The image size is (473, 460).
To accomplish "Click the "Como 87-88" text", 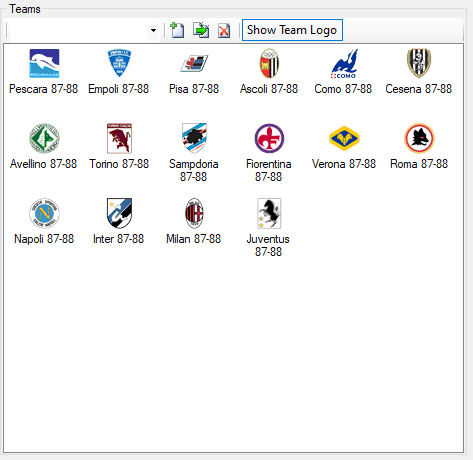I will pyautogui.click(x=343, y=89).
